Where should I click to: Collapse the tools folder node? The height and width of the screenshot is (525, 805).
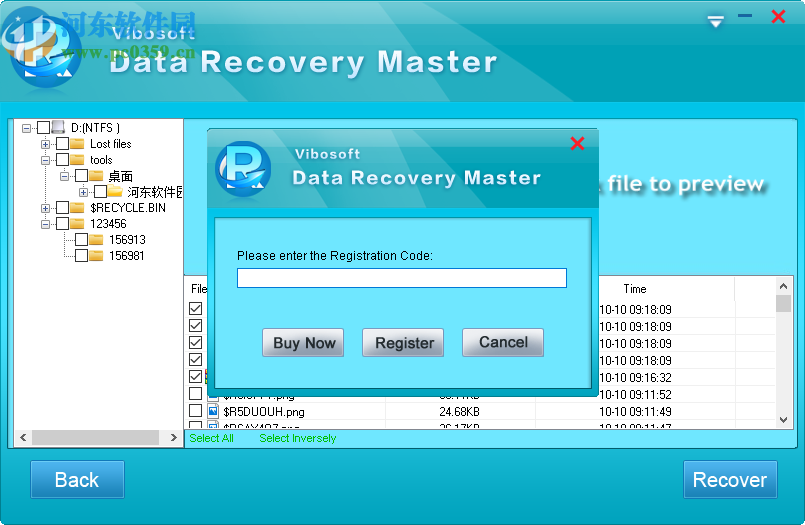pos(45,160)
